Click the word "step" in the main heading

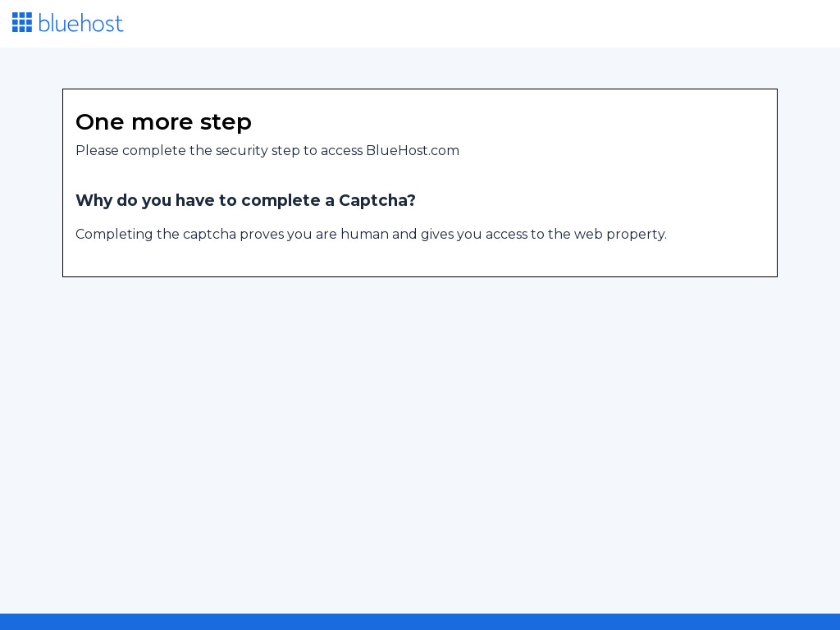[x=226, y=122]
